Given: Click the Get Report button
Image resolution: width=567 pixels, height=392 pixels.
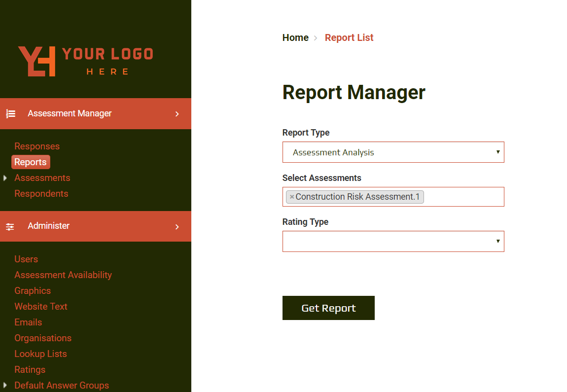Looking at the screenshot, I should pos(328,308).
